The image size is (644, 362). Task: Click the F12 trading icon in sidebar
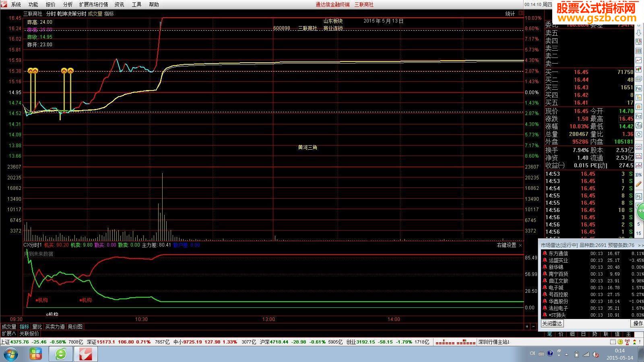639,116
